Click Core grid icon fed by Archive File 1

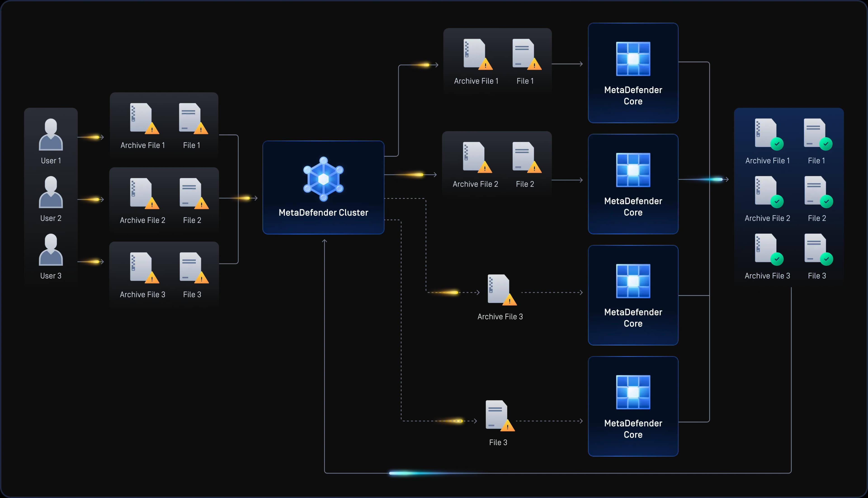click(x=633, y=59)
